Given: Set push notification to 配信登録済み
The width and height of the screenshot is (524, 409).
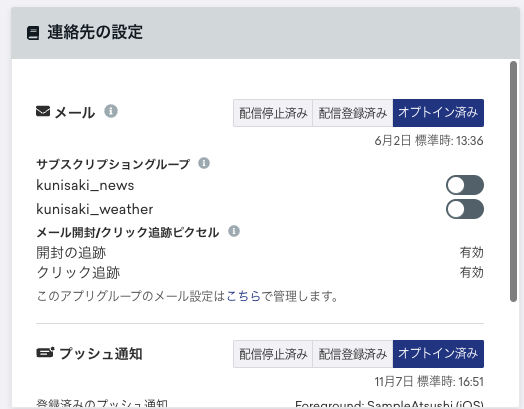Looking at the screenshot, I should [x=353, y=354].
